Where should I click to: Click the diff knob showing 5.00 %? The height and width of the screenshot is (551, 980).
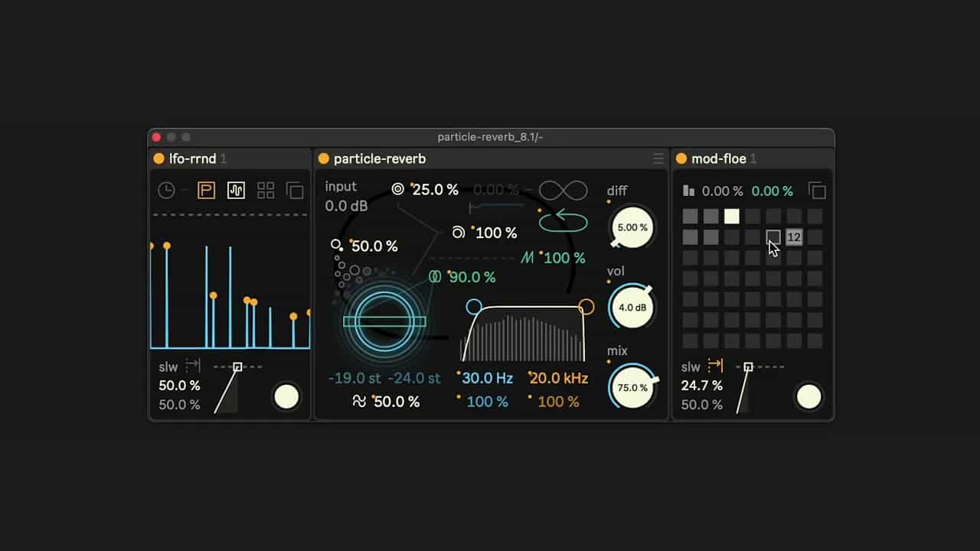point(632,227)
